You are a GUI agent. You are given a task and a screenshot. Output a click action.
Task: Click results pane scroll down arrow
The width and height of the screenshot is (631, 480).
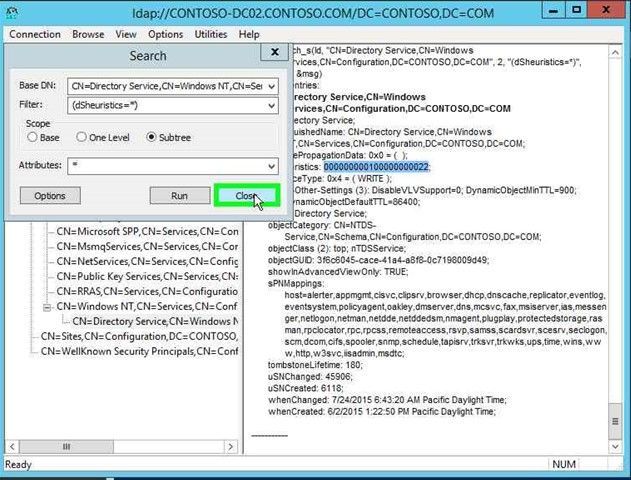pyautogui.click(x=615, y=446)
